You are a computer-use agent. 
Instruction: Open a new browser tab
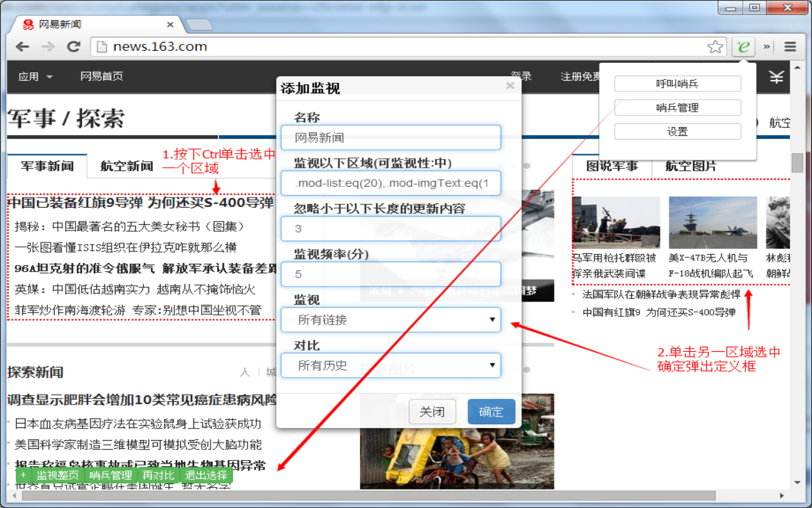click(199, 25)
